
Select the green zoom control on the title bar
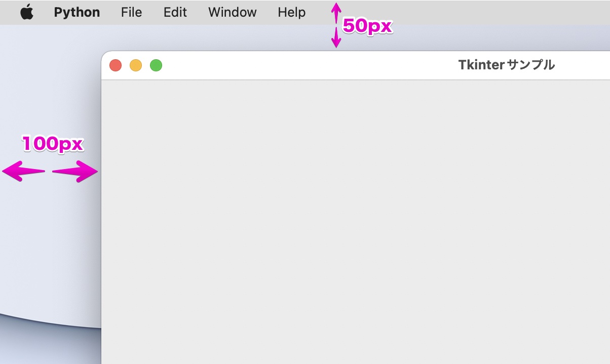pos(156,65)
